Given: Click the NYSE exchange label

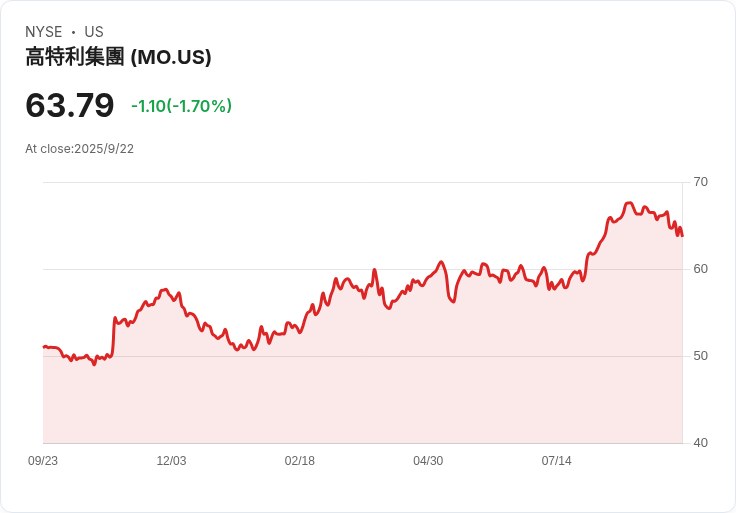Looking at the screenshot, I should [44, 32].
